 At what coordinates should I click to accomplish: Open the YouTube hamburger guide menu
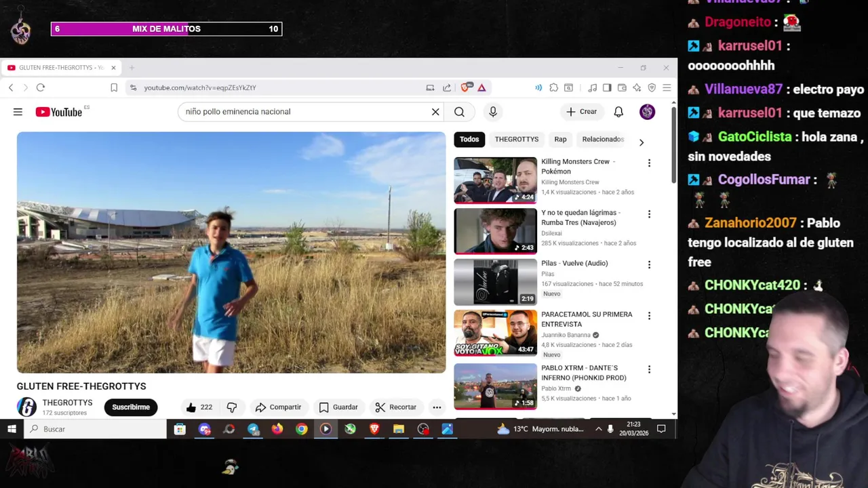click(18, 112)
